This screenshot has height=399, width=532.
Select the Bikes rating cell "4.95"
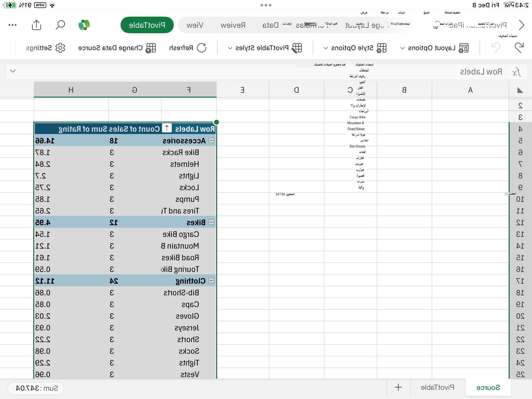71,223
